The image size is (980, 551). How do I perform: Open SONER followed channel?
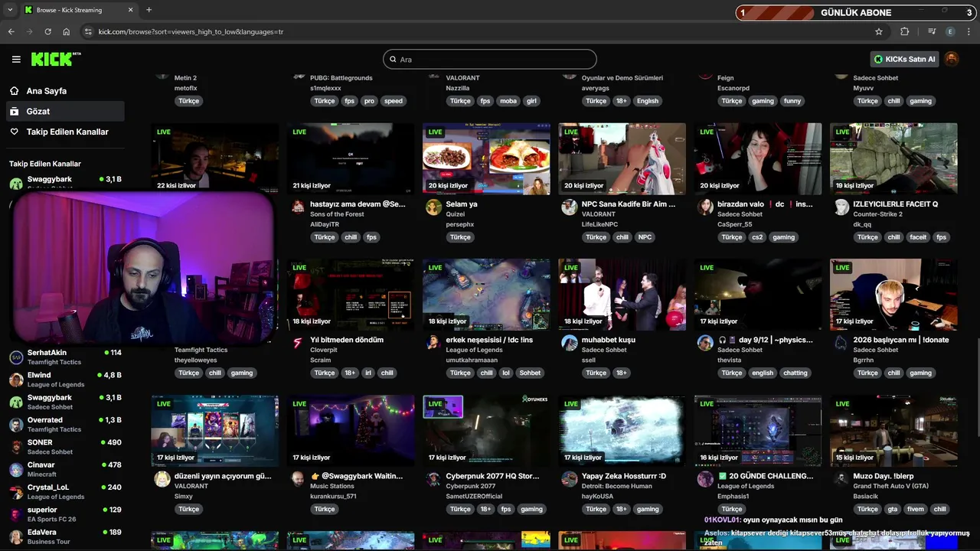click(x=65, y=447)
